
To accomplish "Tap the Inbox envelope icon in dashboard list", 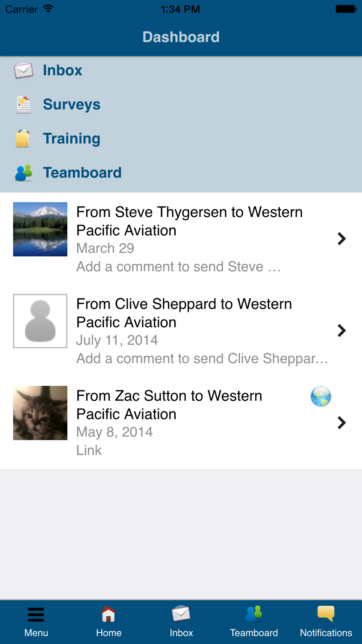I will 24,70.
